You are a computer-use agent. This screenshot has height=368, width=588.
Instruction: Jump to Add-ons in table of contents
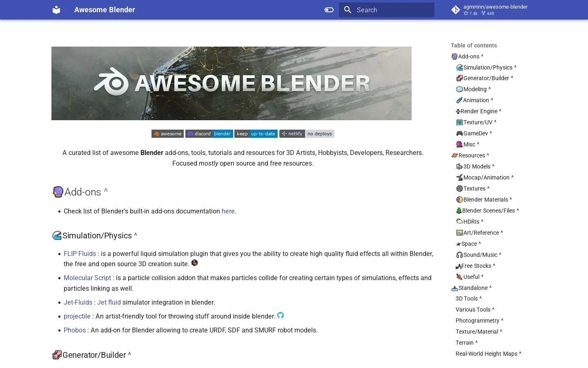point(467,56)
